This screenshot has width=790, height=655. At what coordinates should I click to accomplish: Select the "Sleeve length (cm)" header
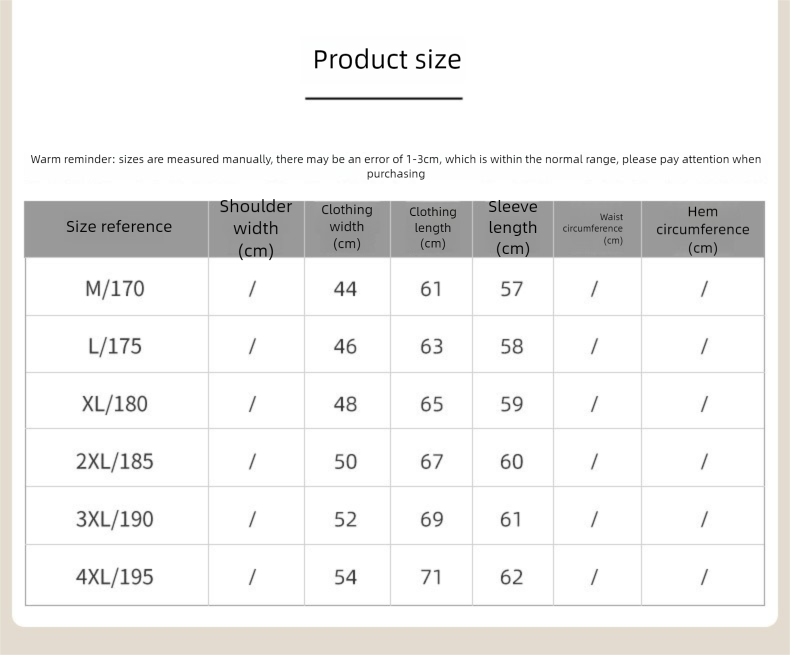click(512, 228)
